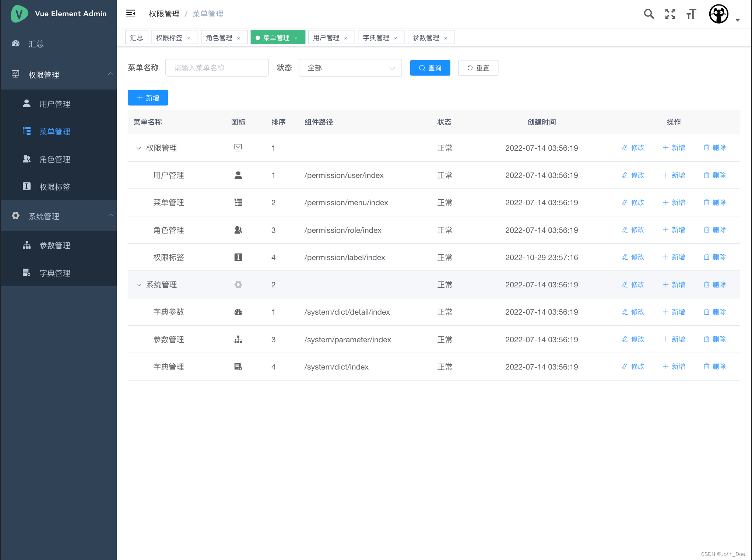Open the 状态 dropdown showing 全部
Screen dimensions: 752x560
(x=350, y=68)
